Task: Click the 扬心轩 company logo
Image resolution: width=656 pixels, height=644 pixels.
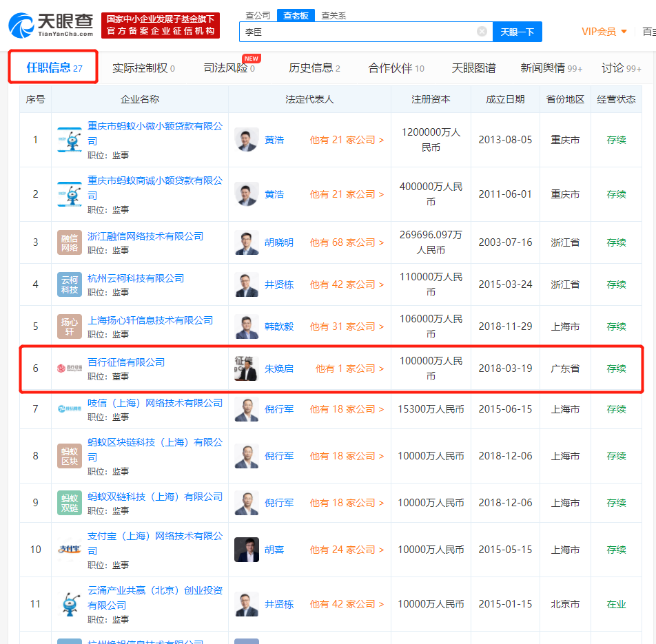Action: coord(70,326)
